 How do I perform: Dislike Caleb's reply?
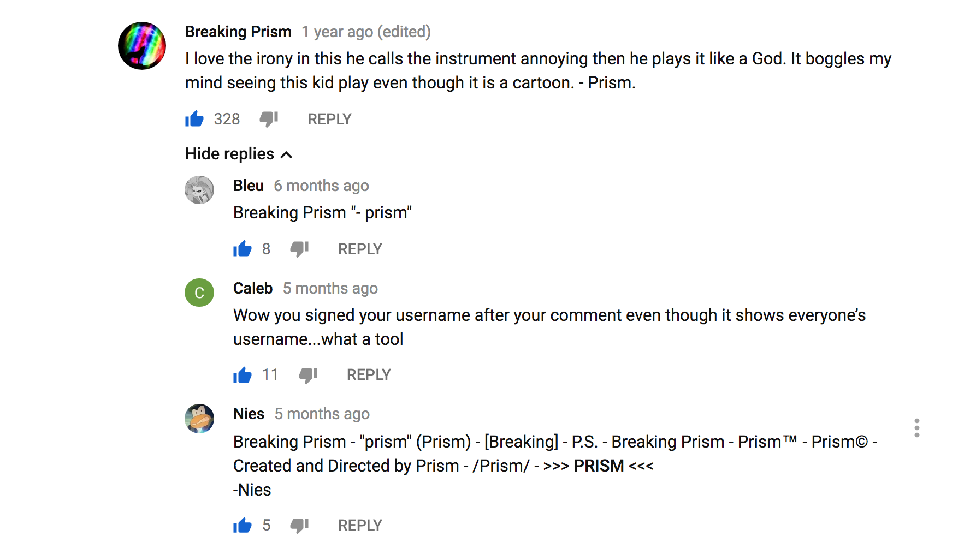tap(308, 376)
